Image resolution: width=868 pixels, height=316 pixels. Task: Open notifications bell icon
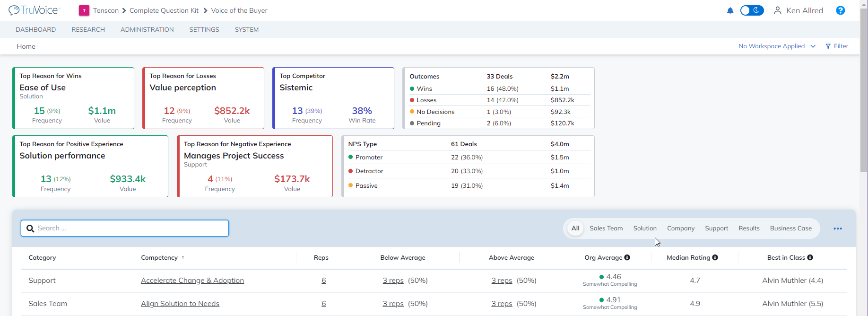(730, 10)
